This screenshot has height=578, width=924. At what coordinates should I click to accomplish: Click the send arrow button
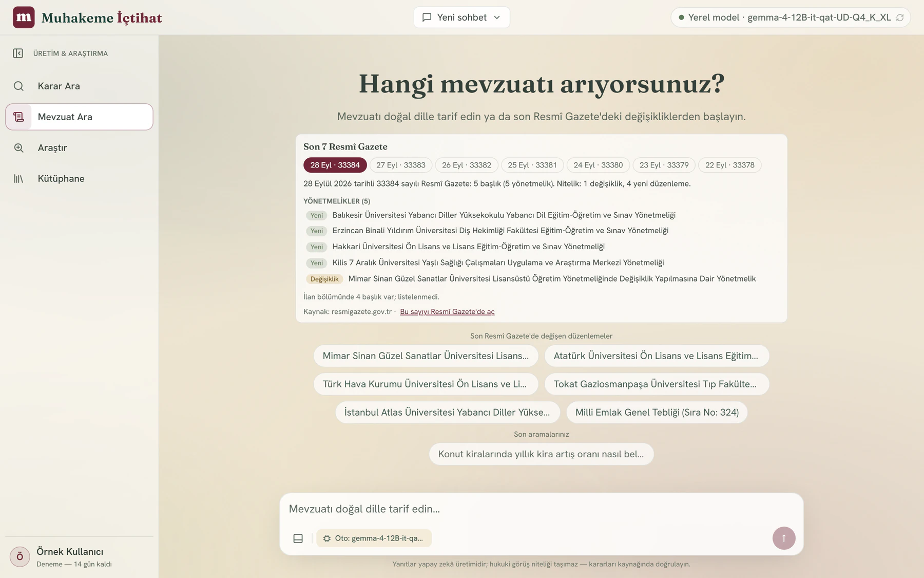click(x=784, y=538)
